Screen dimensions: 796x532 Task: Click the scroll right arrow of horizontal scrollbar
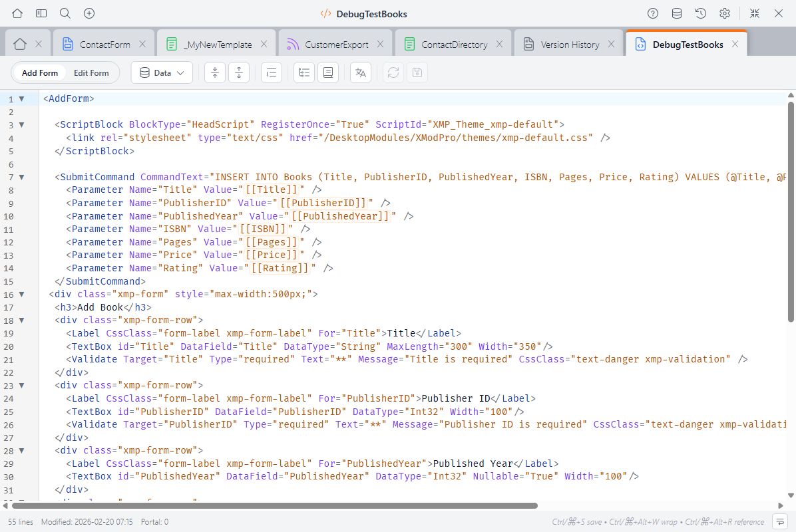click(x=781, y=505)
